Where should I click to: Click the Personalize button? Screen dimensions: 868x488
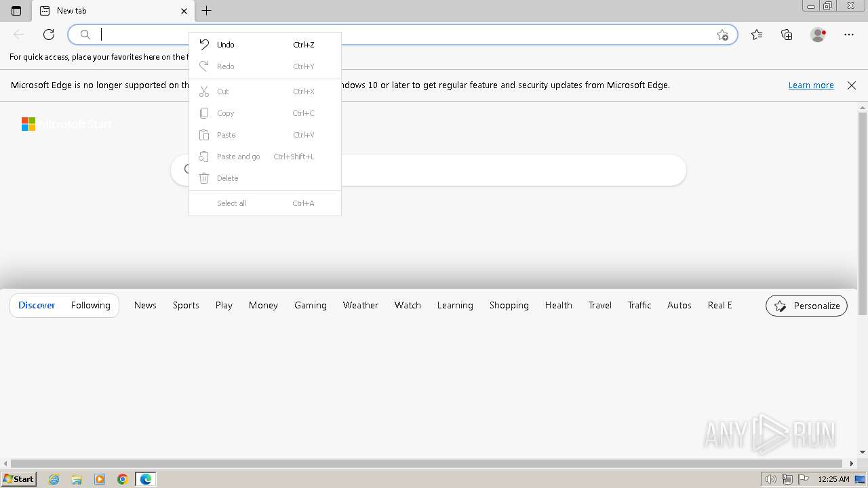[807, 306]
